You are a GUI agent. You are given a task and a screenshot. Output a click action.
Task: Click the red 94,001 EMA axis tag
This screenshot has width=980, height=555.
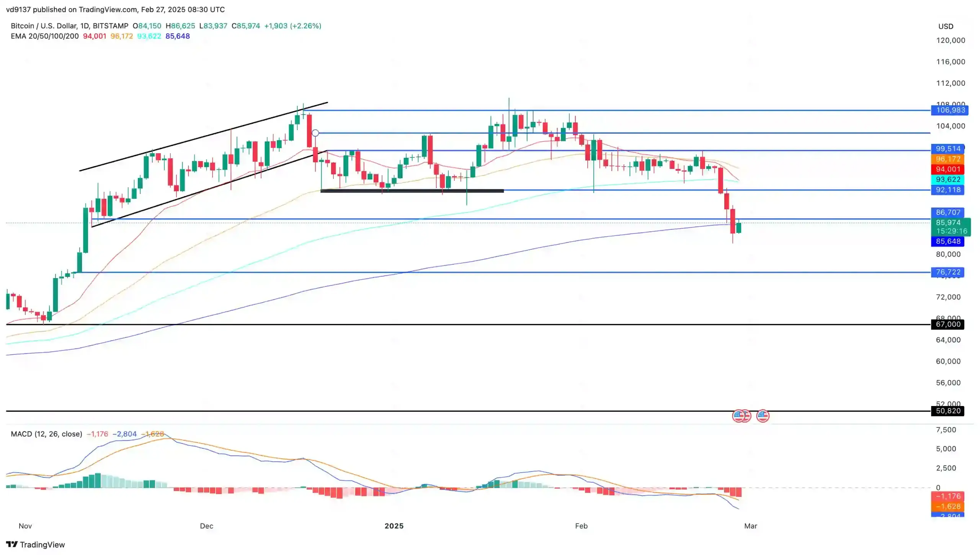[948, 169]
